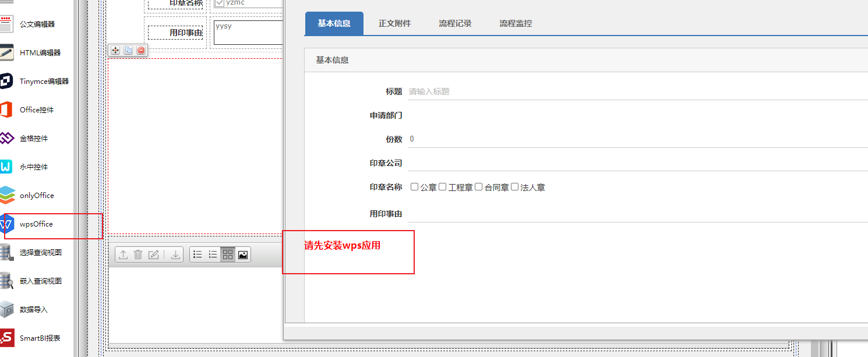Click the 用印事由 field in preview form
This screenshot has width=868, height=357.
pyautogui.click(x=638, y=214)
